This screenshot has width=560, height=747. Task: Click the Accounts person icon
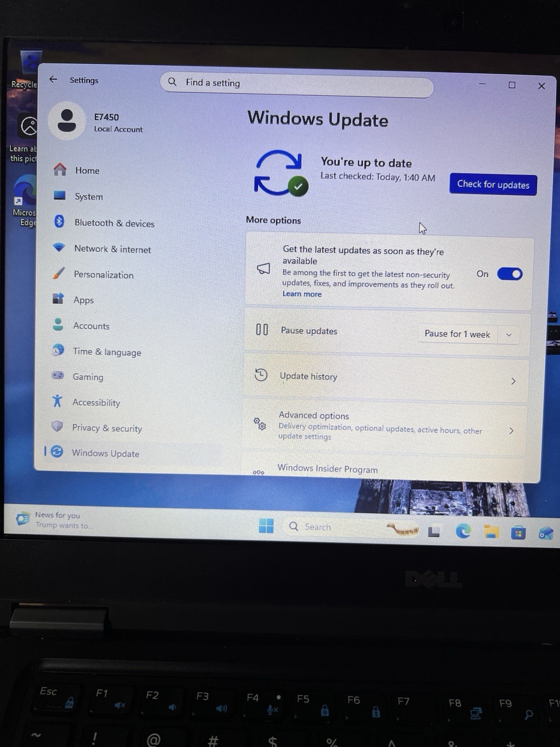coord(58,324)
